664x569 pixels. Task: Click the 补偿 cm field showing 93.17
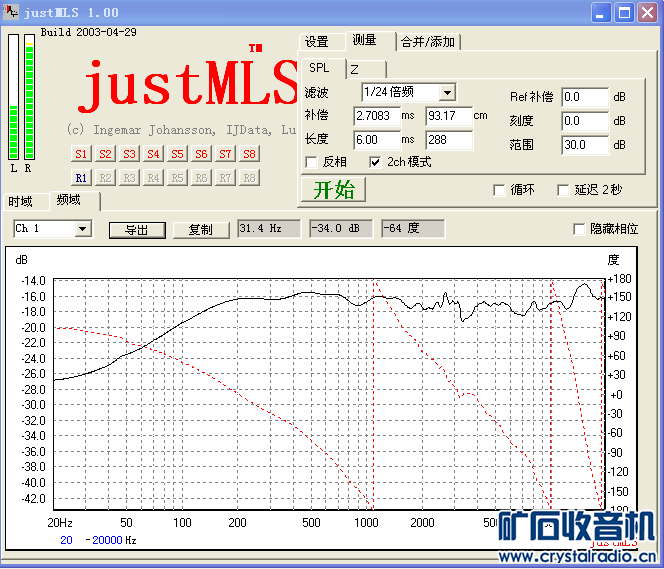pyautogui.click(x=449, y=116)
